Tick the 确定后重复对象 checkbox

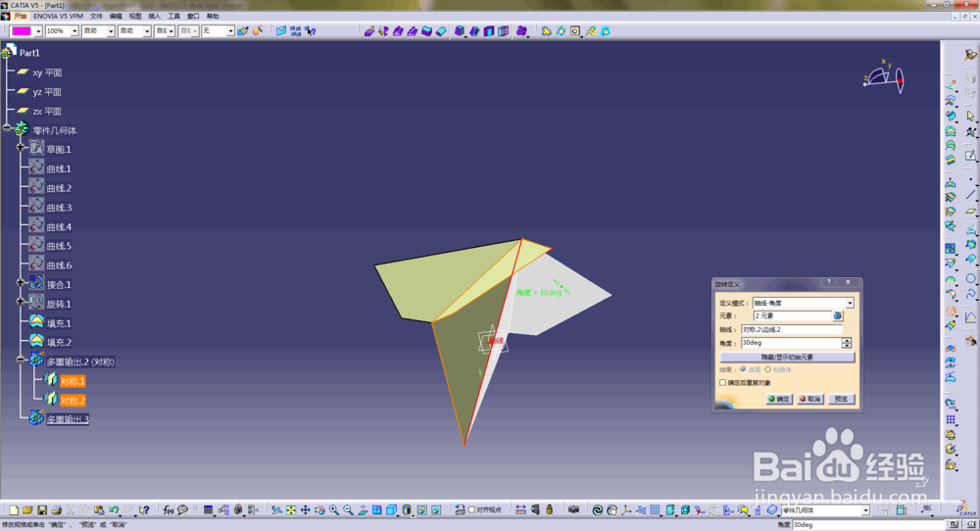pyautogui.click(x=723, y=383)
